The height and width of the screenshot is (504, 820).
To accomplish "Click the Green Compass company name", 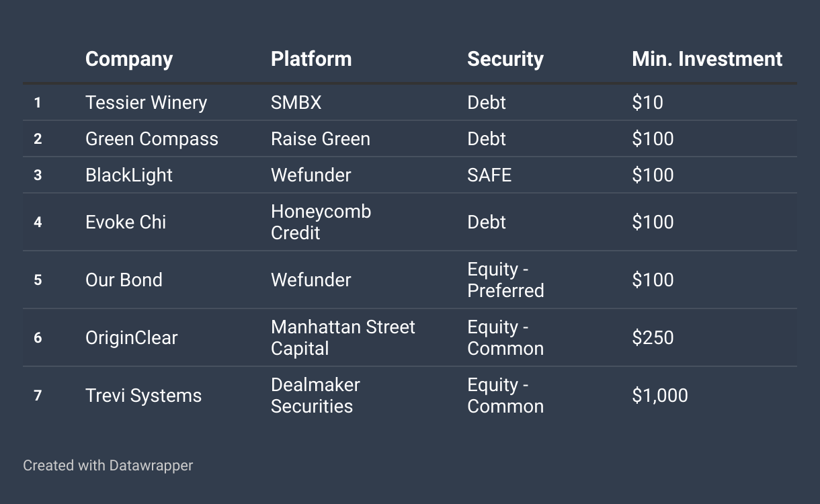I will pyautogui.click(x=152, y=138).
